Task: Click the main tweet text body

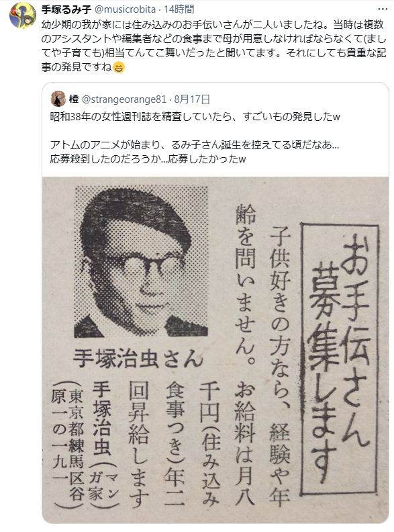Action: [213, 46]
